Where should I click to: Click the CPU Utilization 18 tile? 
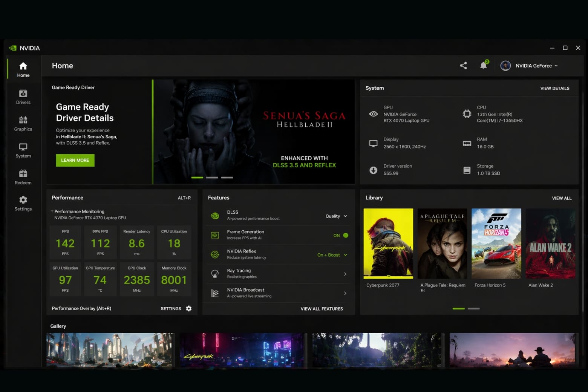(x=174, y=242)
